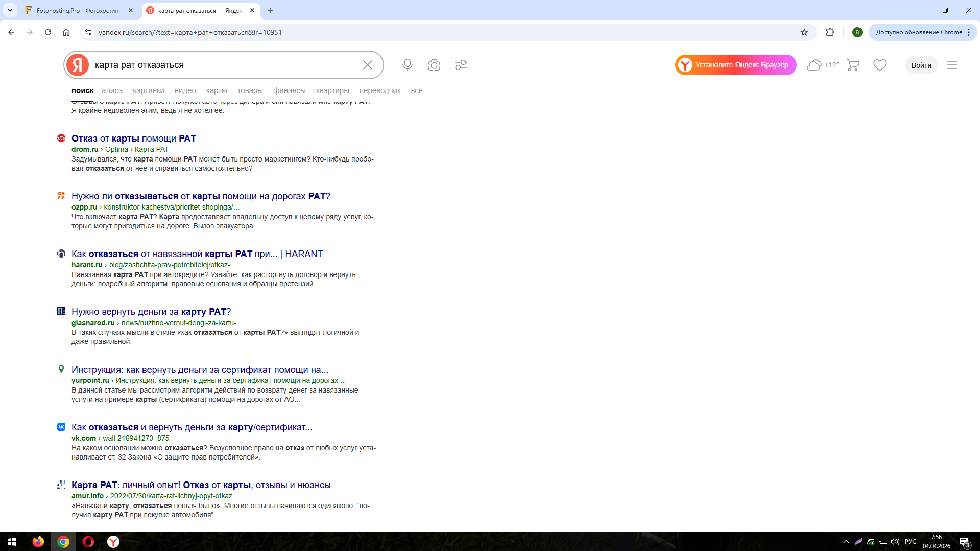Go forward in browser history
Screen dimensions: 980x551
click(x=30, y=32)
